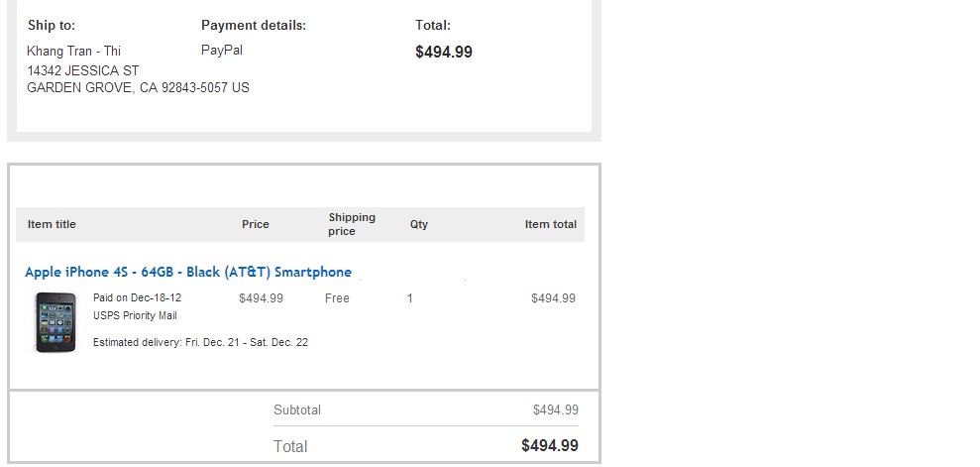Click the final bold Total $494.99 amount
Screen dimensions: 980x467
(x=550, y=446)
